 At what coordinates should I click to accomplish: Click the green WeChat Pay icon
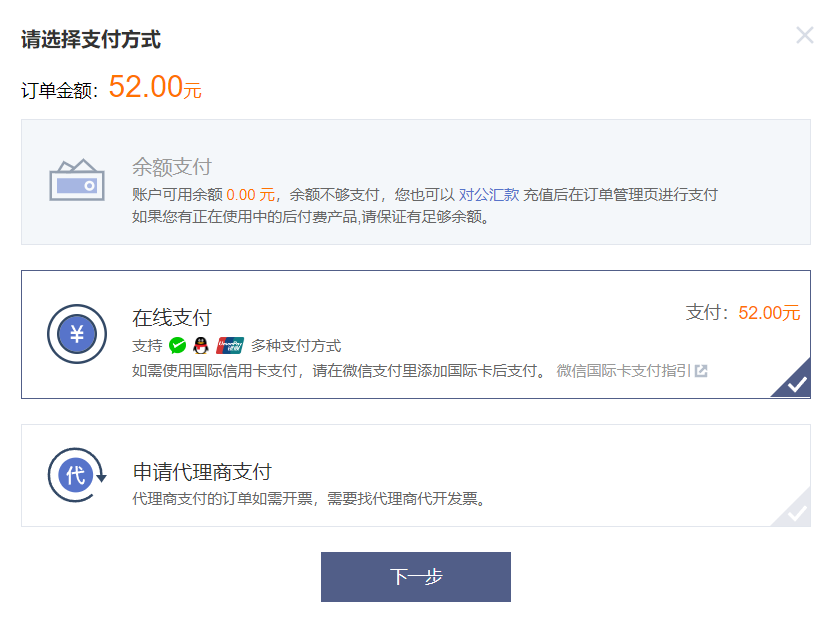pyautogui.click(x=178, y=346)
